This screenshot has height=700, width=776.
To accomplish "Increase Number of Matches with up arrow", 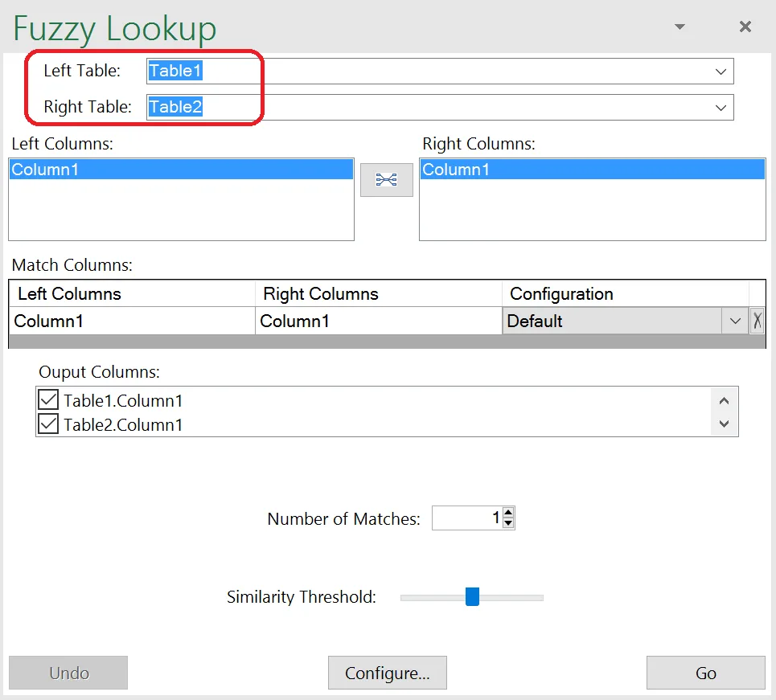I will (x=507, y=513).
